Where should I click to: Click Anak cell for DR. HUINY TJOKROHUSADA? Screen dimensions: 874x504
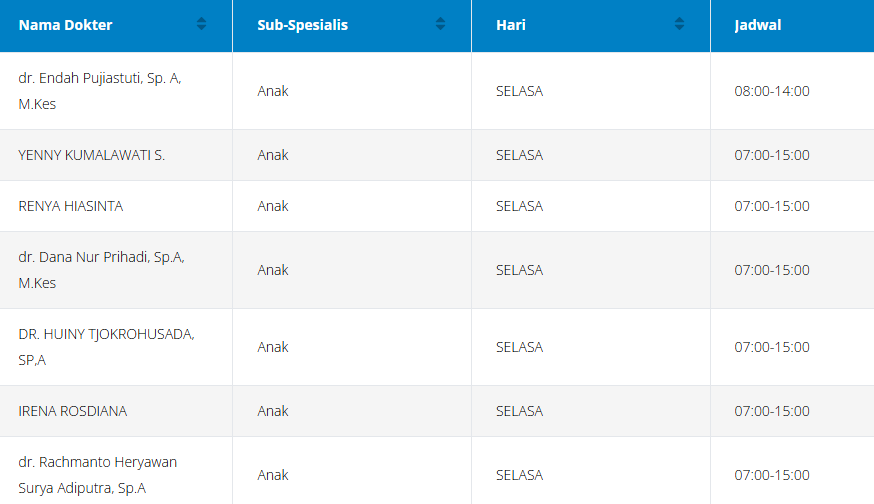273,347
